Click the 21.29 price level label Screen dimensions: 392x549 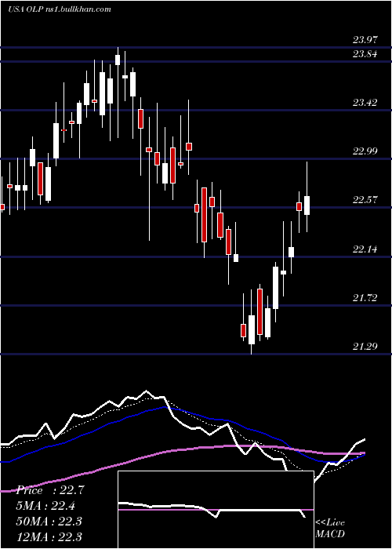pyautogui.click(x=365, y=347)
